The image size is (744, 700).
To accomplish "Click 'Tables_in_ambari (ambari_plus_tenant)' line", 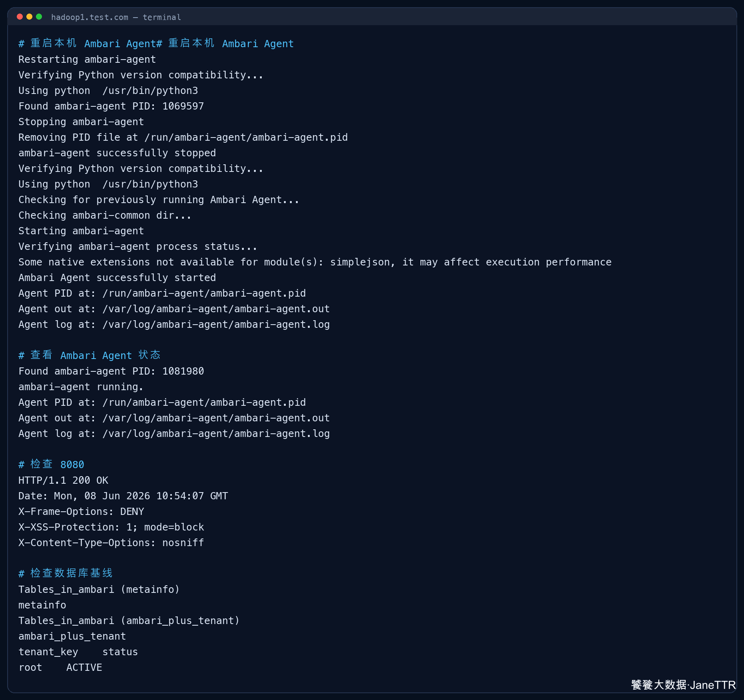I will coord(129,621).
